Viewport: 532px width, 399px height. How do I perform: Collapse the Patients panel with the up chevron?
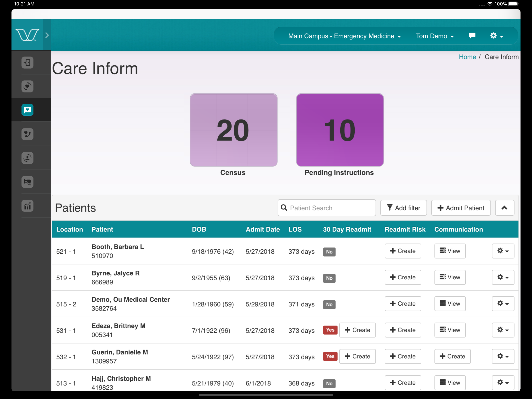pos(504,208)
